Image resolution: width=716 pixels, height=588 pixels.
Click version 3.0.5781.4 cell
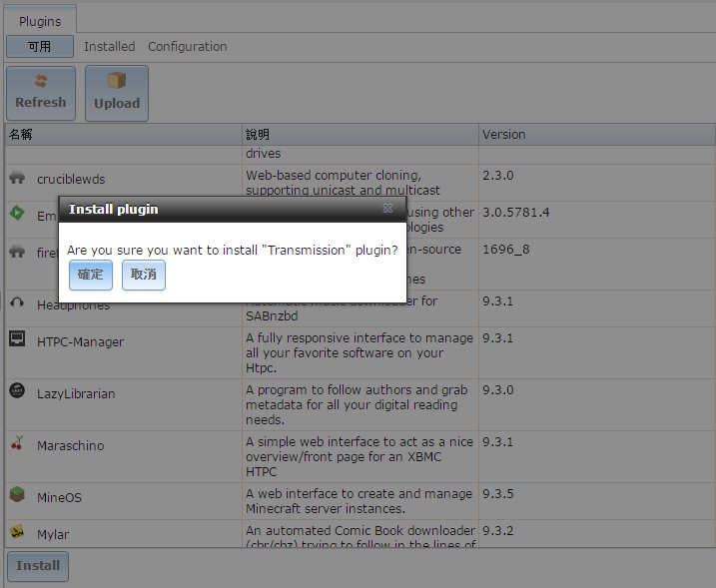tap(516, 213)
